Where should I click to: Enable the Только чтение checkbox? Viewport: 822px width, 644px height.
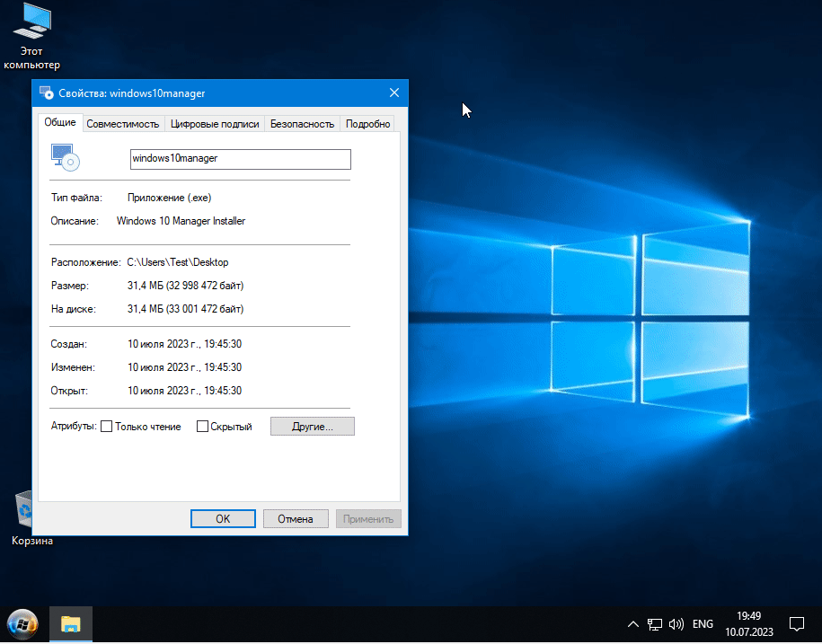click(106, 427)
